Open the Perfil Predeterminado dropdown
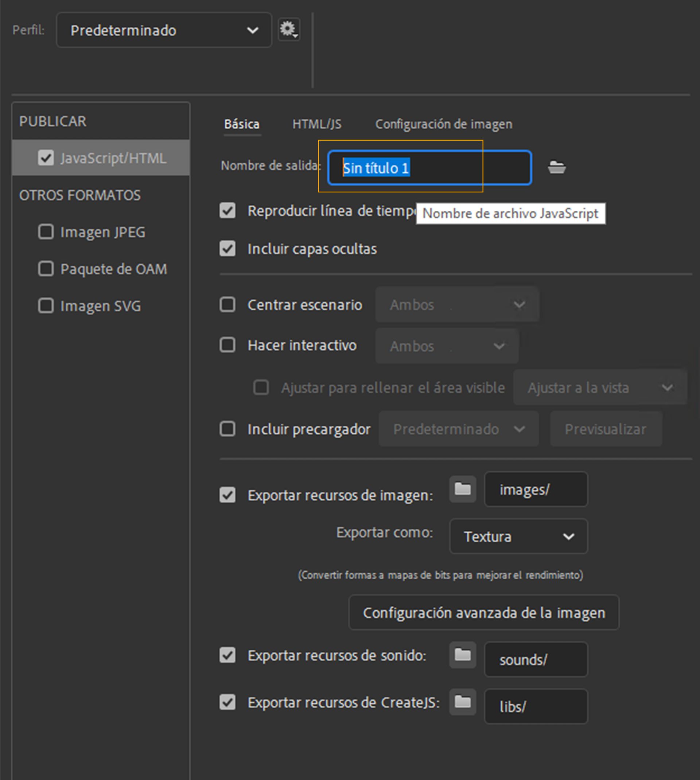The image size is (700, 780). tap(163, 30)
